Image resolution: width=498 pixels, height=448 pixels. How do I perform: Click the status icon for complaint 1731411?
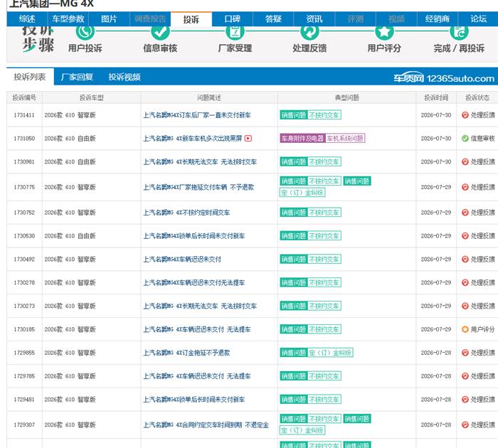(465, 115)
